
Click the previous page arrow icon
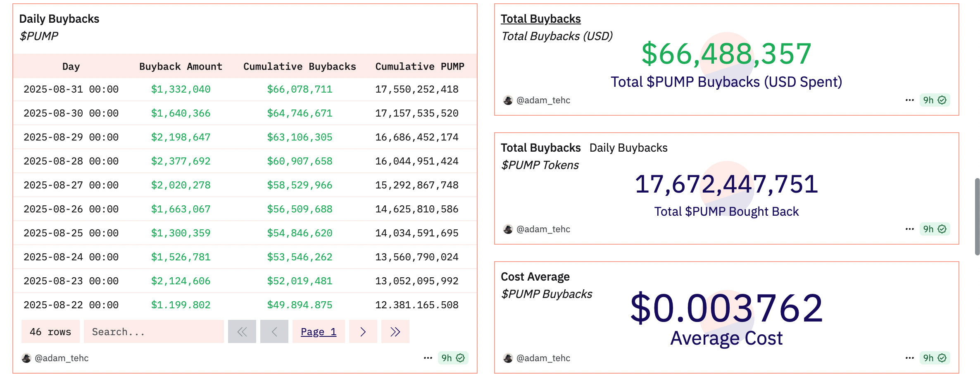pyautogui.click(x=274, y=331)
